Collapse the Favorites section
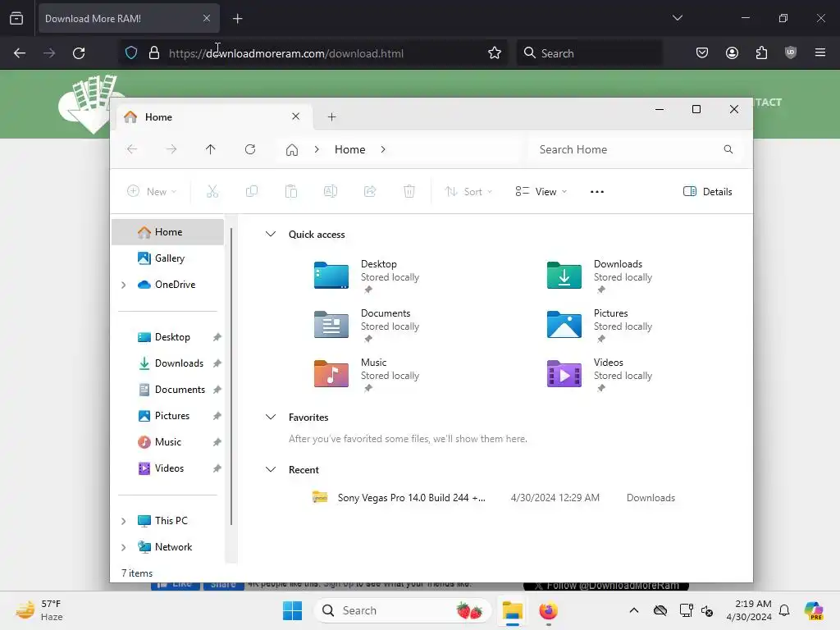The width and height of the screenshot is (840, 630). coord(271,417)
